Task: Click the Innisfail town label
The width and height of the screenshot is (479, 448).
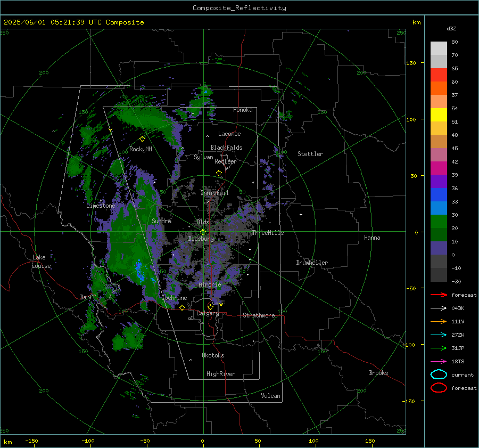Action: [x=214, y=193]
